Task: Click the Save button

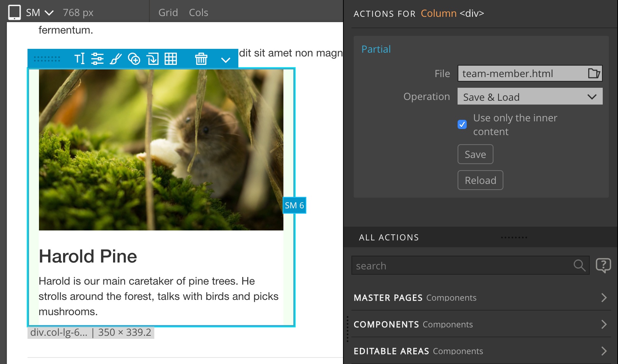Action: [476, 154]
